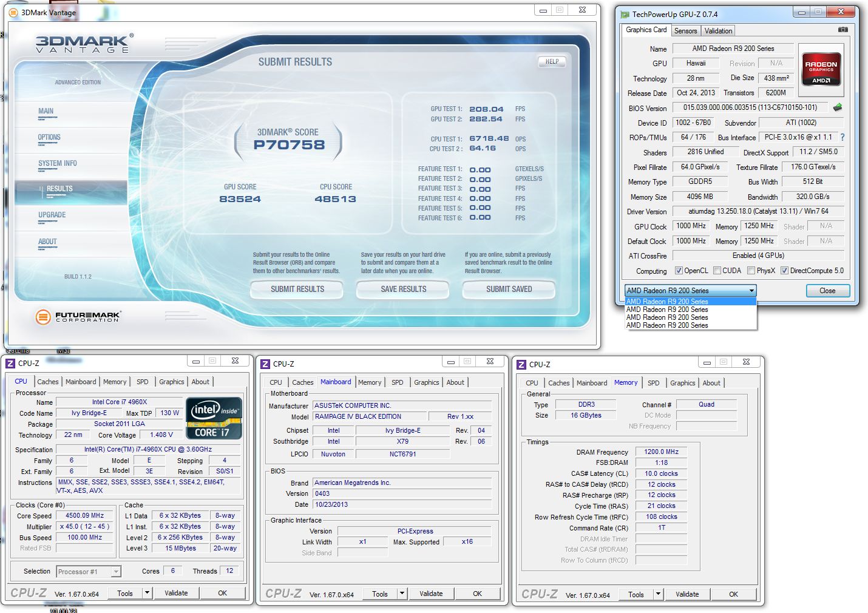This screenshot has height=613, width=868.
Task: Open Tools dropdown arrow in CPU-Z Mainboard window
Action: (x=402, y=594)
